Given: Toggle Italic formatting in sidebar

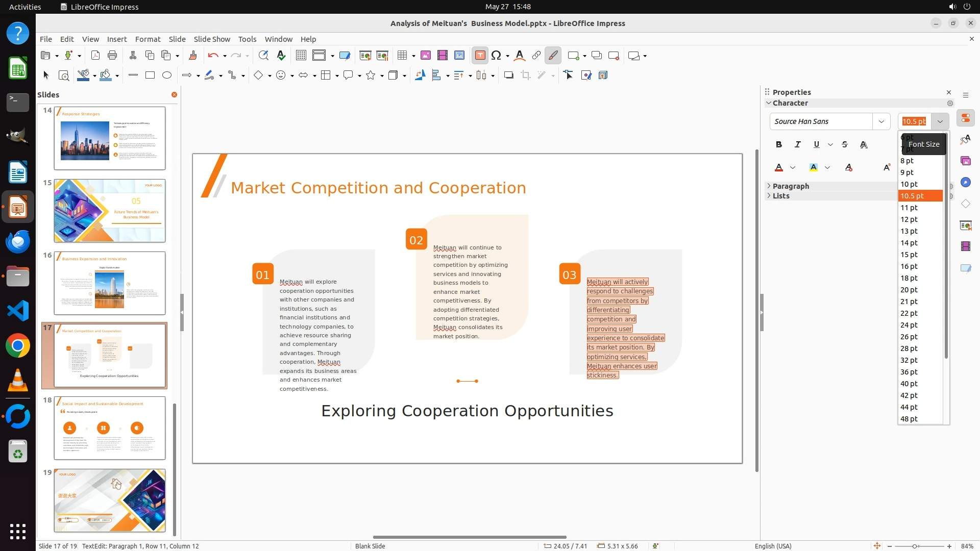Looking at the screenshot, I should click(x=797, y=144).
